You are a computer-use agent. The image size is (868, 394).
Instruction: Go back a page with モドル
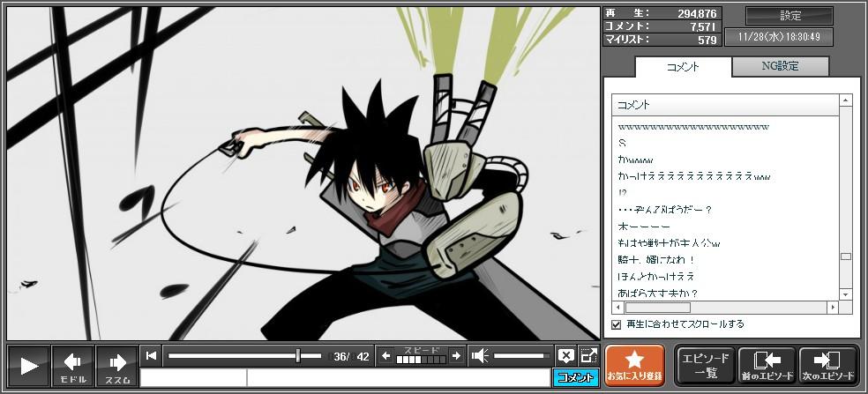point(73,366)
